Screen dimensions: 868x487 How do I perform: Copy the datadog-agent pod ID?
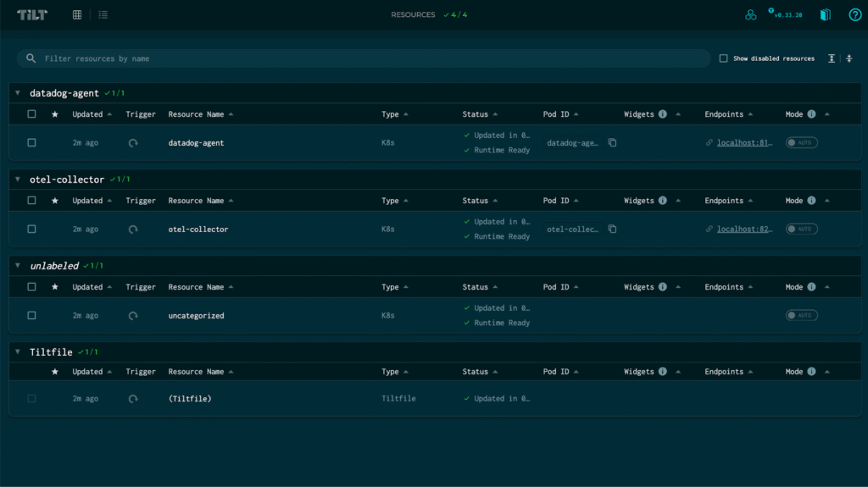point(612,143)
